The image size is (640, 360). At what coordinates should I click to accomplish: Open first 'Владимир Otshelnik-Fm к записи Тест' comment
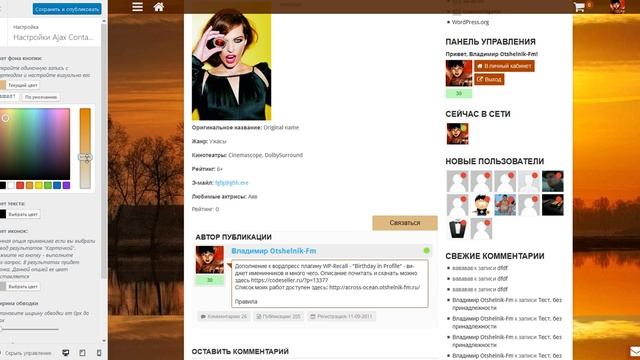coord(507,304)
